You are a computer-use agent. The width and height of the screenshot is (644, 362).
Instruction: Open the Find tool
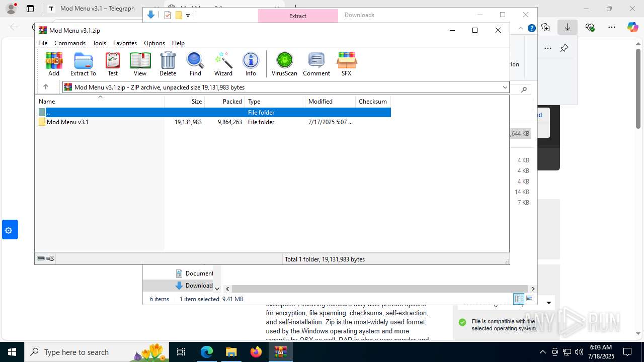[195, 64]
